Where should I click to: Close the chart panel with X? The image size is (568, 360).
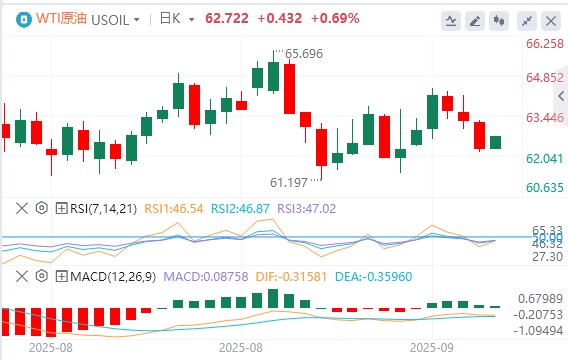point(551,21)
